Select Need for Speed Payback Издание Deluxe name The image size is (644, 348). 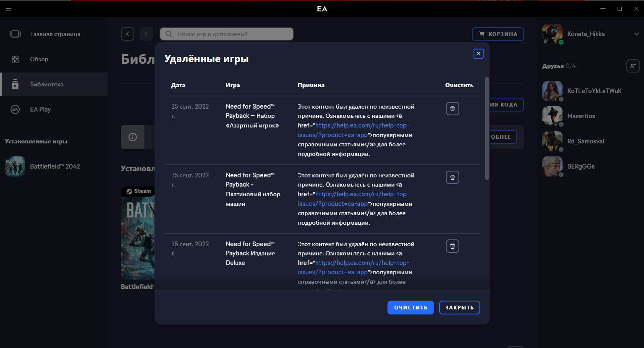[x=251, y=253]
